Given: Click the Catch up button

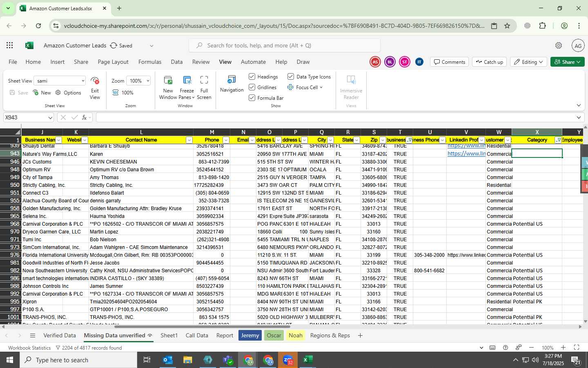Looking at the screenshot, I should tap(489, 62).
